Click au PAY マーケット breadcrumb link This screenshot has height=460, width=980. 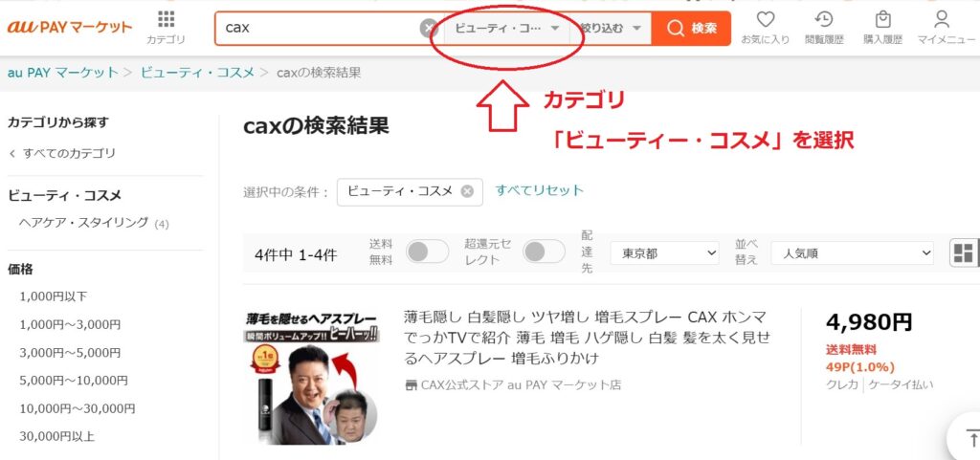click(x=62, y=73)
